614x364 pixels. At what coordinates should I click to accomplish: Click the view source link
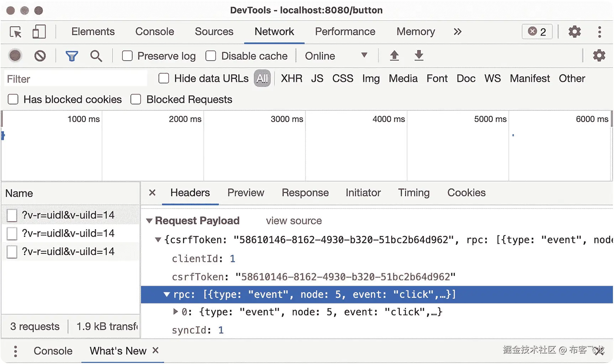(x=294, y=221)
